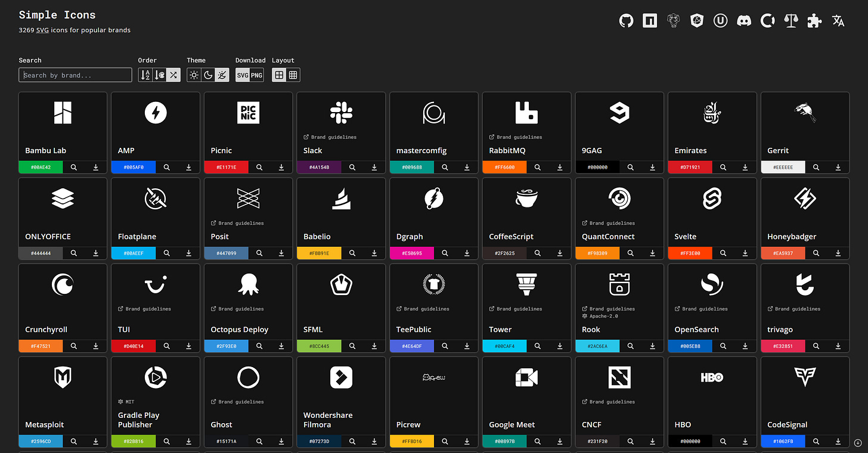
Task: Select random shuffle order
Action: (x=173, y=75)
